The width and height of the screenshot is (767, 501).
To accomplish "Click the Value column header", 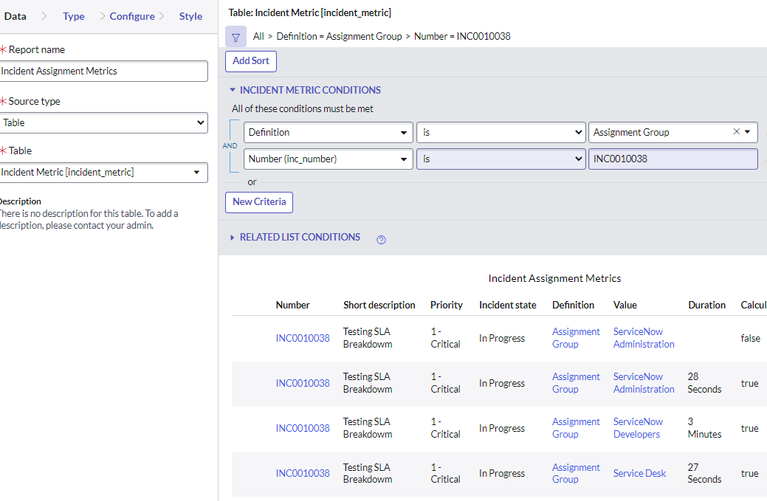I will click(x=625, y=305).
